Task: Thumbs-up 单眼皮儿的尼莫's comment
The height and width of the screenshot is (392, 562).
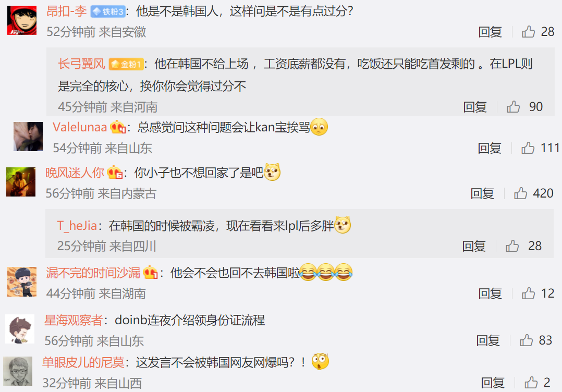Action: pos(531,383)
